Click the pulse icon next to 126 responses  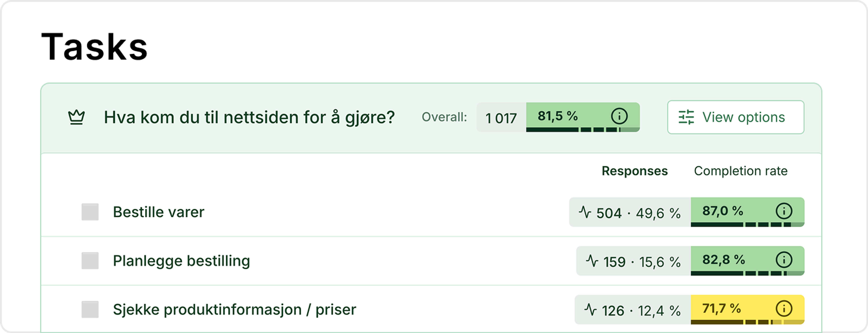(591, 310)
